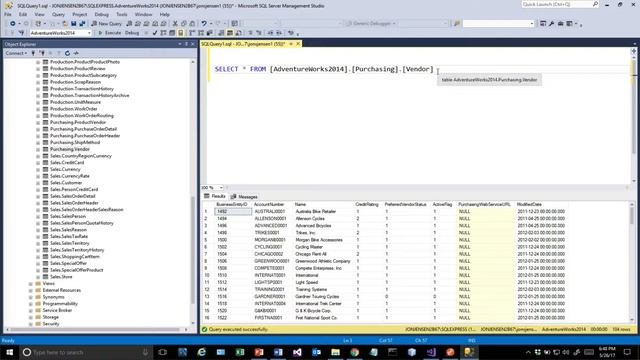Expand the Views folder

[x=31, y=284]
